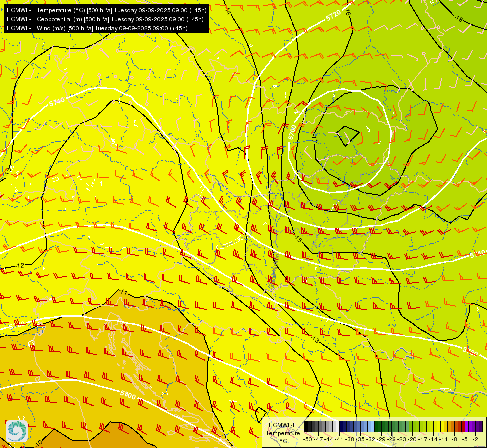Click the 5800 geopotential contour label
The image size is (487, 448).
pyautogui.click(x=128, y=395)
